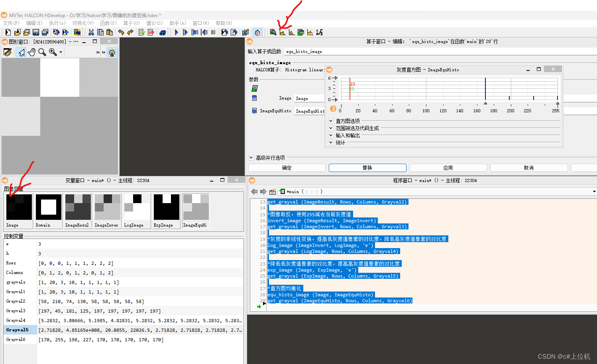Run the program with play icon
Viewport: 597px width, 364px height.
(176, 32)
